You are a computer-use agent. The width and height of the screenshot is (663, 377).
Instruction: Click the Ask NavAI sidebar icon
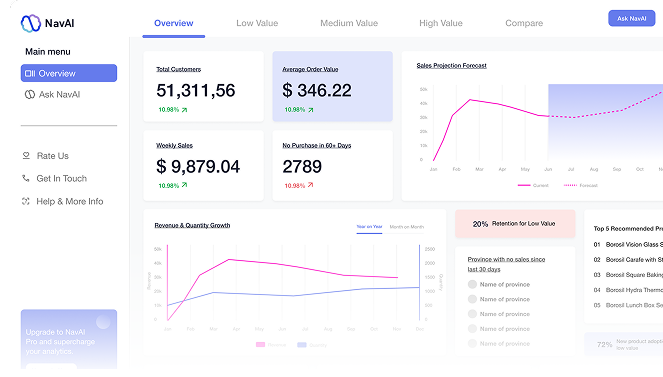tap(30, 95)
